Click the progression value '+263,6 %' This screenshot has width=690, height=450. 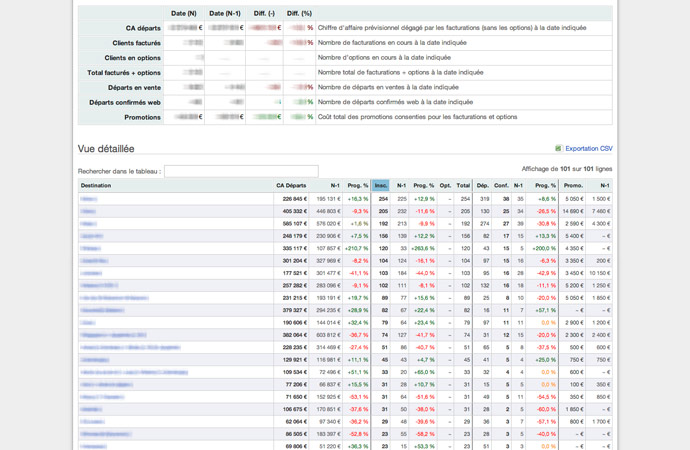click(423, 249)
